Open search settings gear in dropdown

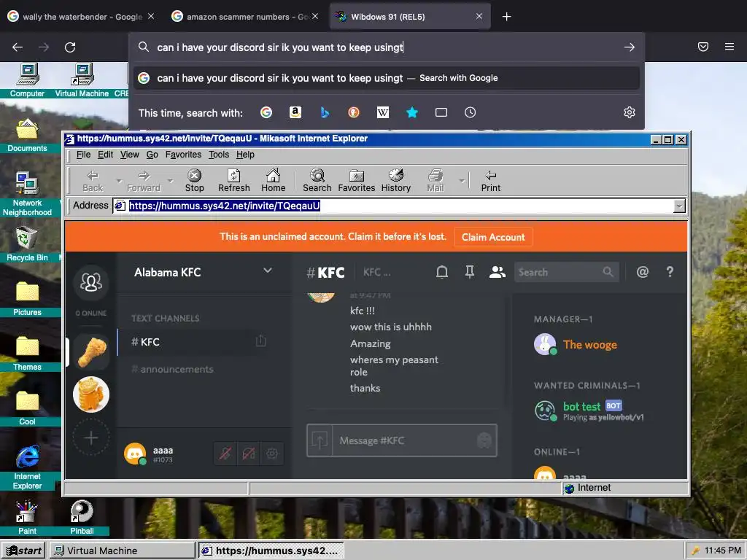[x=630, y=112]
